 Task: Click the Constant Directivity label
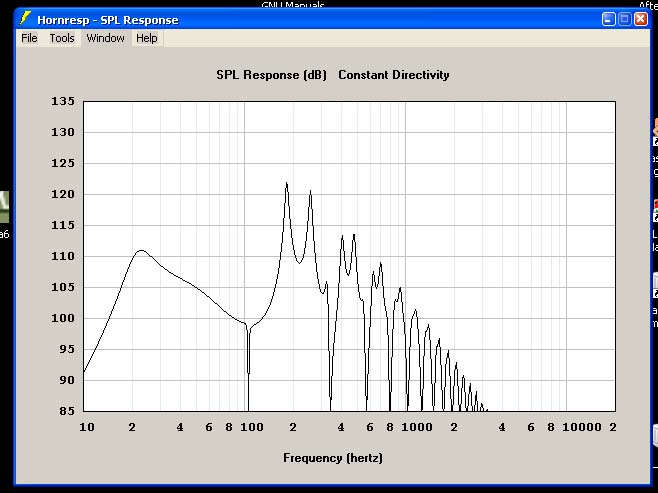(394, 75)
